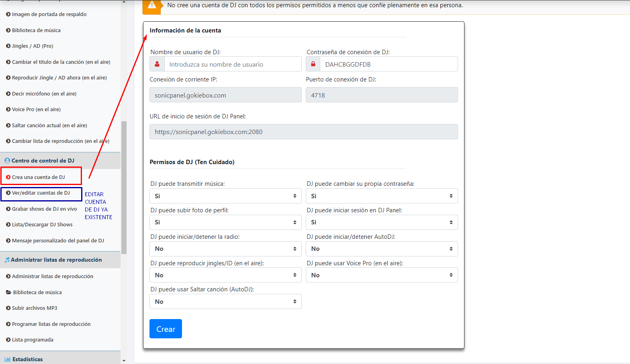This screenshot has height=364, width=630.
Task: Click the folder icon next to Biblioteca de música
Action: click(8, 292)
